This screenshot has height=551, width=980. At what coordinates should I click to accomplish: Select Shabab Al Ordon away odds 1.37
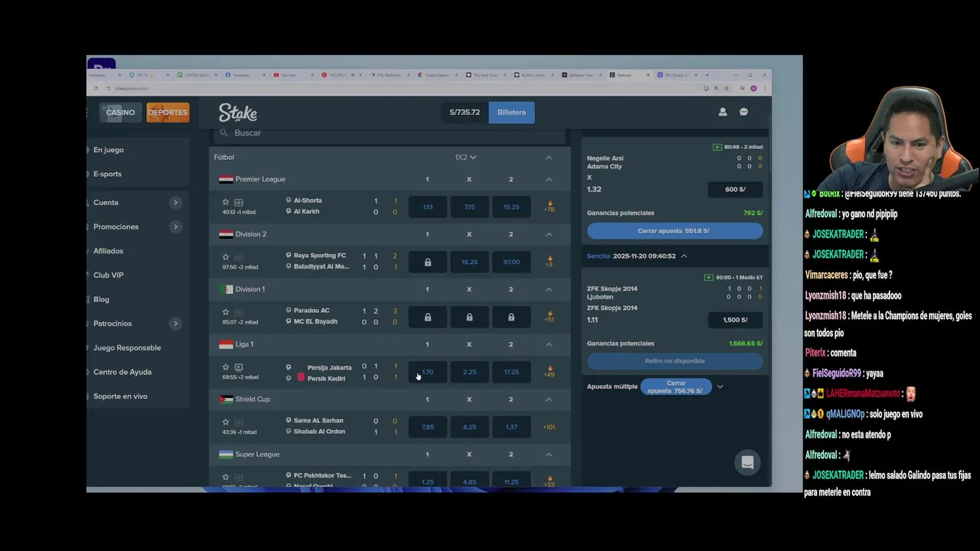tap(511, 427)
